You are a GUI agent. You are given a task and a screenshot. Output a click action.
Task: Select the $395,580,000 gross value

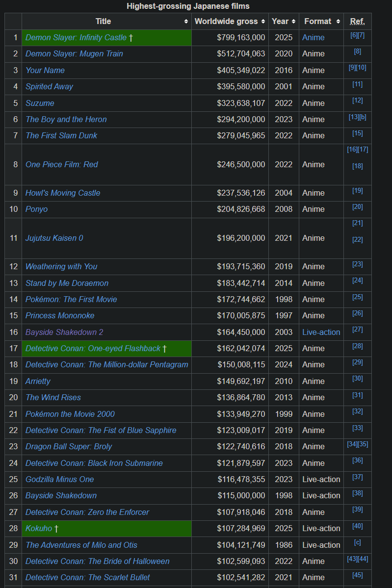tap(241, 87)
